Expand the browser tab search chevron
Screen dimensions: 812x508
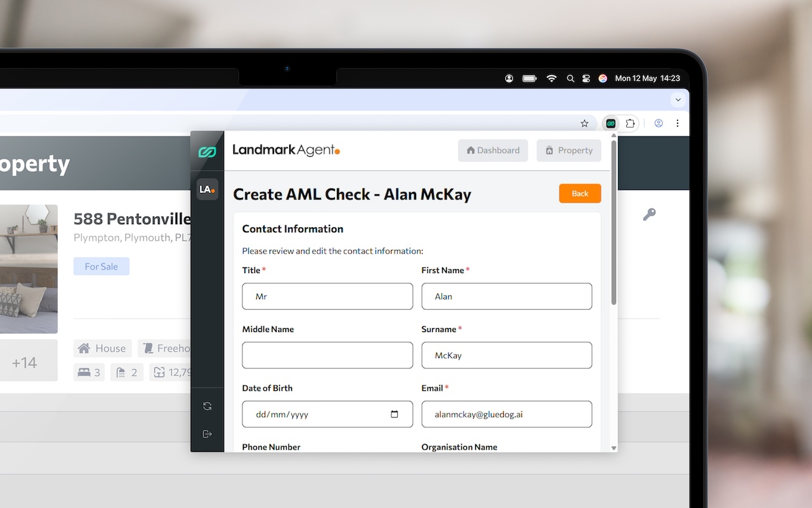pos(679,100)
